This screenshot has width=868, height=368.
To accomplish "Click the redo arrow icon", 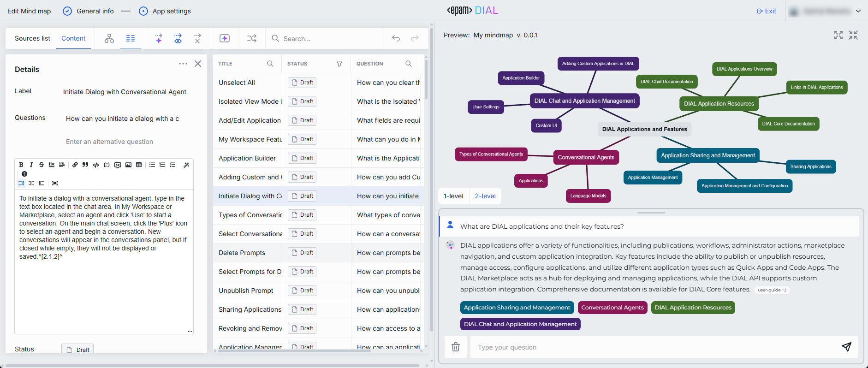I will coord(415,38).
